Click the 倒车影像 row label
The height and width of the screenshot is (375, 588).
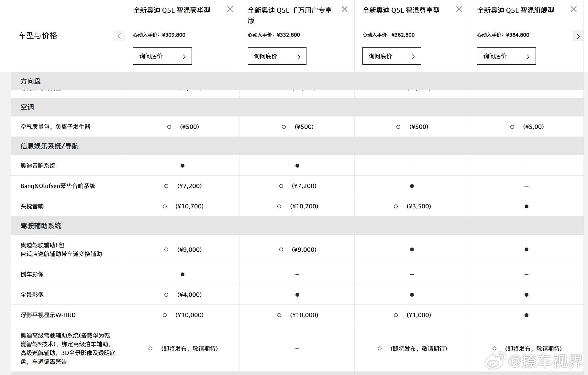[x=32, y=274]
